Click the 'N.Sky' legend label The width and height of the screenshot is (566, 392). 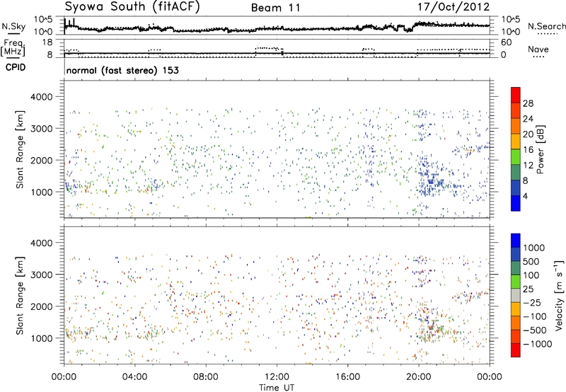click(x=13, y=26)
